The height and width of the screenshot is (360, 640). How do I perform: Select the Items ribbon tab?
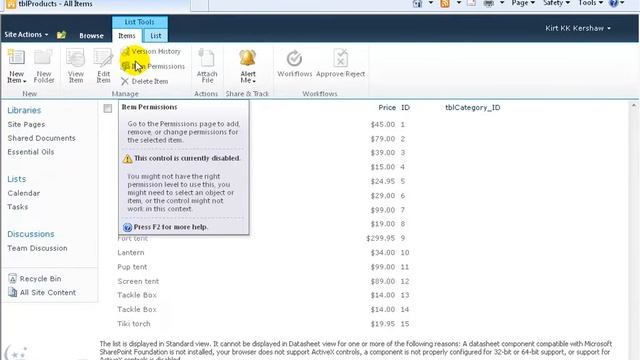coord(127,36)
